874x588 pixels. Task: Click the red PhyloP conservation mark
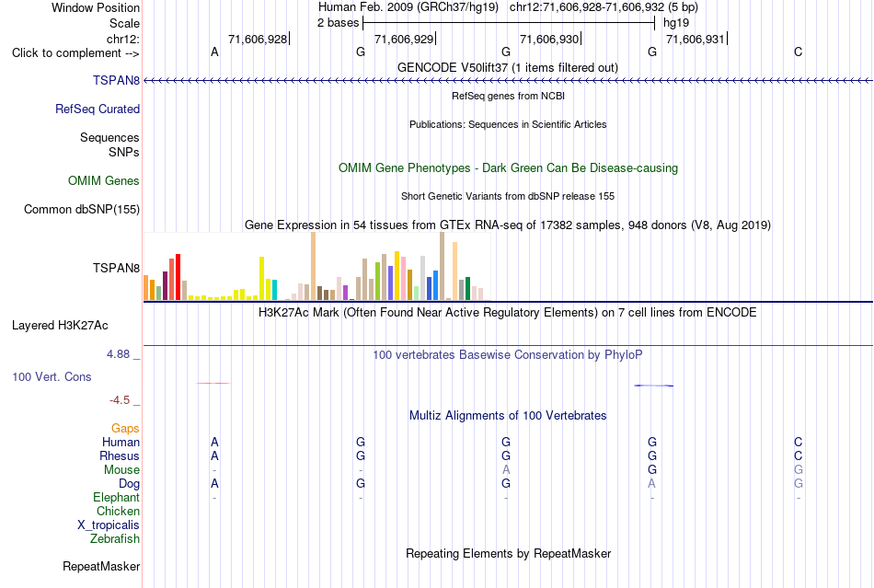(x=213, y=383)
